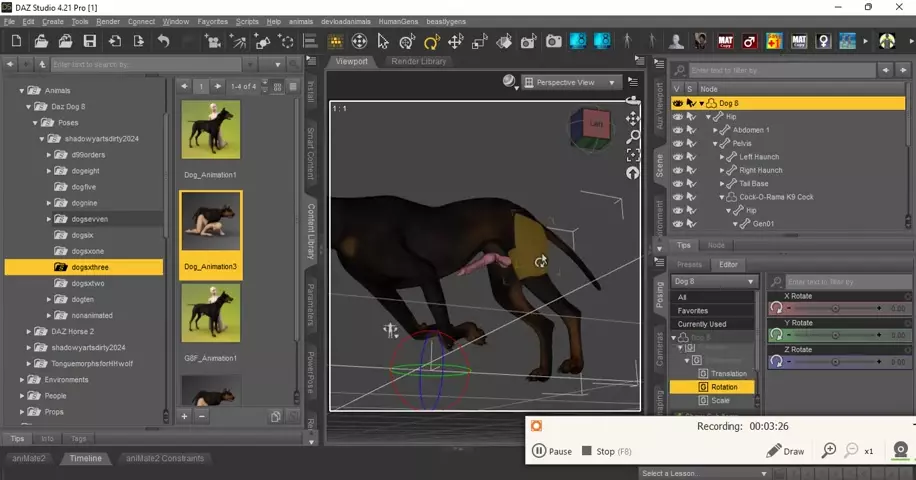
Task: Open the Render menu
Action: click(x=108, y=21)
